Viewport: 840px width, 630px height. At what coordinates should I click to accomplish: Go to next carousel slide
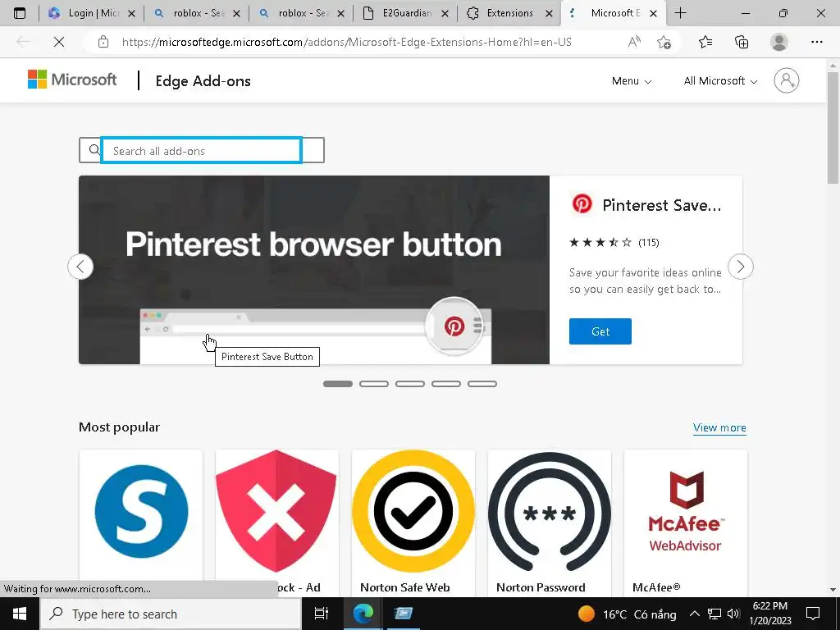pyautogui.click(x=741, y=267)
